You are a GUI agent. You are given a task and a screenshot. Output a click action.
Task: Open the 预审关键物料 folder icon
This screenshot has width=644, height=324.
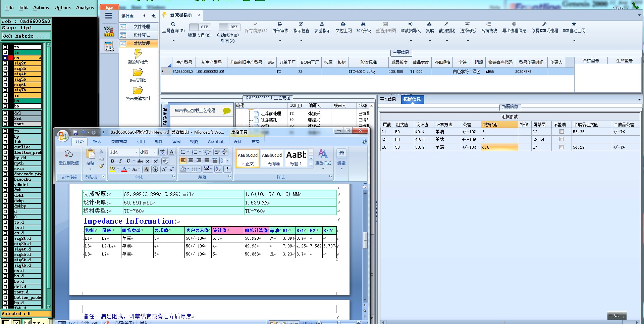[x=138, y=90]
